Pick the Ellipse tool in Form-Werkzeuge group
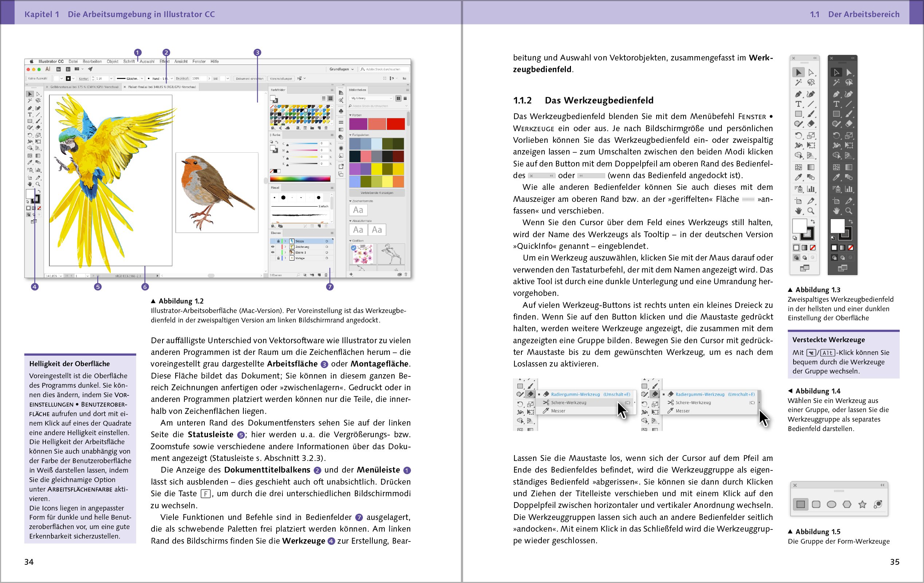The image size is (924, 583). pyautogui.click(x=831, y=504)
